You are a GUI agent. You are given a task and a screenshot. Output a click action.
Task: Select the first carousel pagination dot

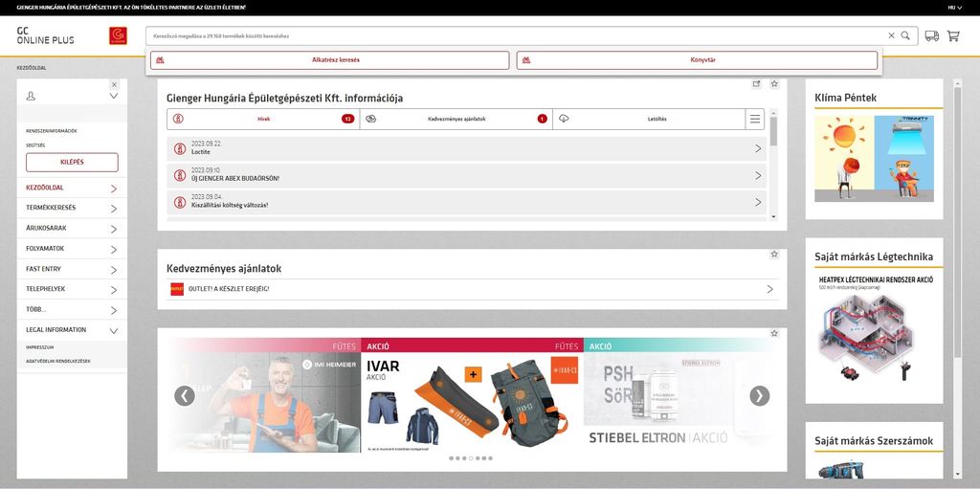point(452,458)
